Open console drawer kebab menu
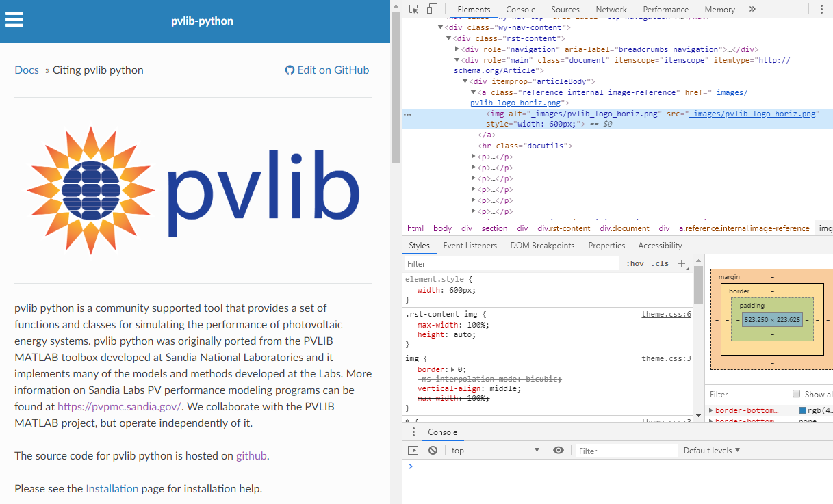 pyautogui.click(x=413, y=432)
